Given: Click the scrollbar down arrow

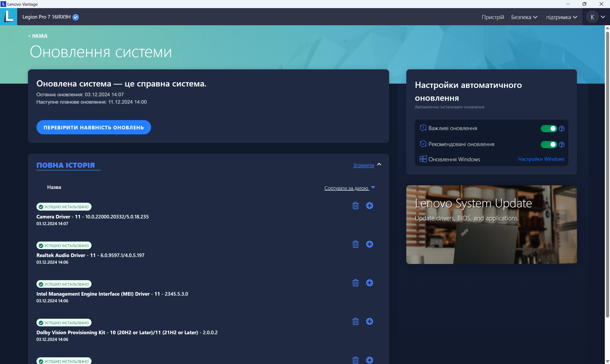Looking at the screenshot, I should point(607,362).
